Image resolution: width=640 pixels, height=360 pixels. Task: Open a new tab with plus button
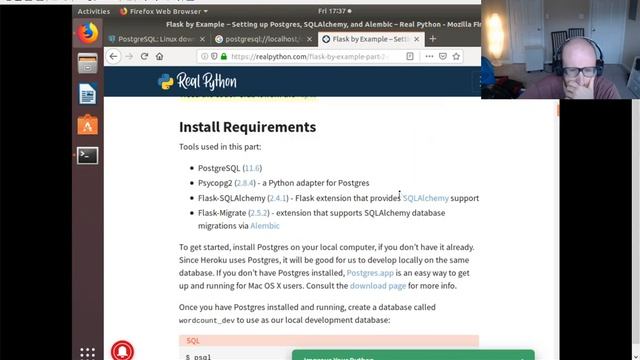click(433, 39)
